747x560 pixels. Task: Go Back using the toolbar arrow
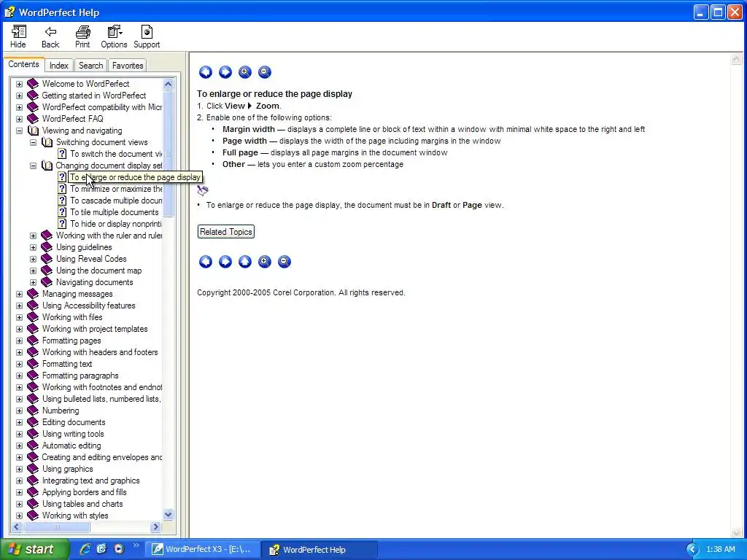[x=50, y=36]
